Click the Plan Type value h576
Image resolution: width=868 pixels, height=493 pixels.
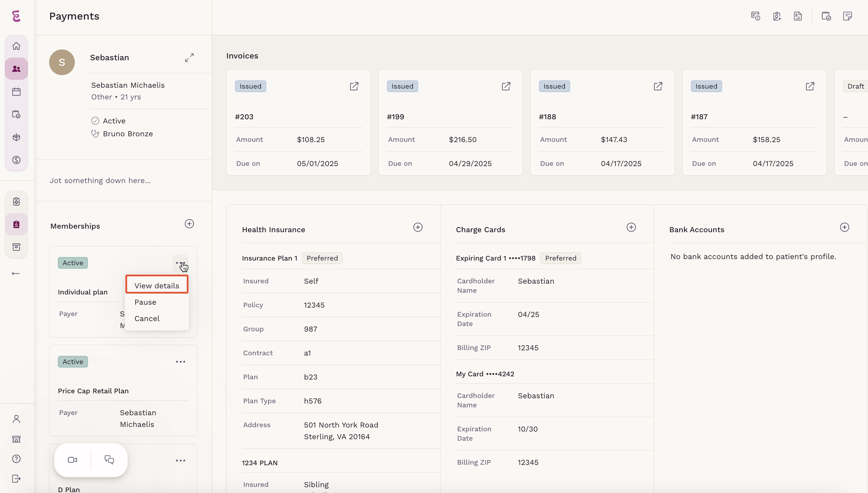coord(312,401)
